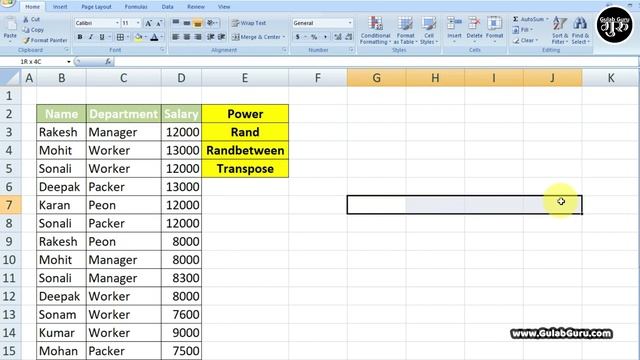This screenshot has width=640, height=360.
Task: Select column E header
Action: (245, 78)
